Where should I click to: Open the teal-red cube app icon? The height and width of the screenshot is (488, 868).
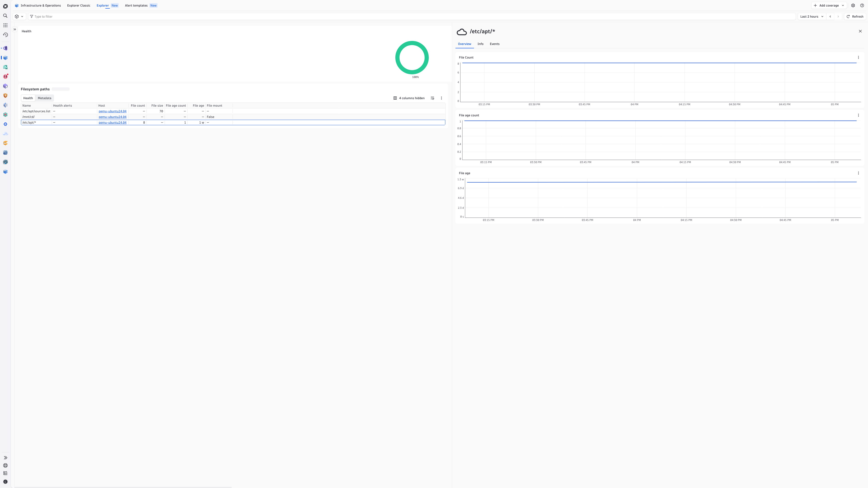pos(5,115)
